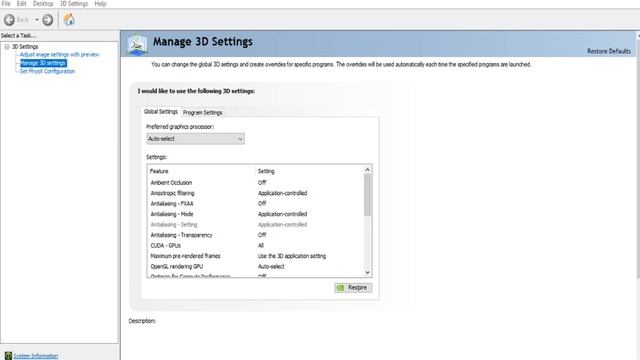Open the 3D Settings menu
The height and width of the screenshot is (360, 640).
click(x=74, y=4)
